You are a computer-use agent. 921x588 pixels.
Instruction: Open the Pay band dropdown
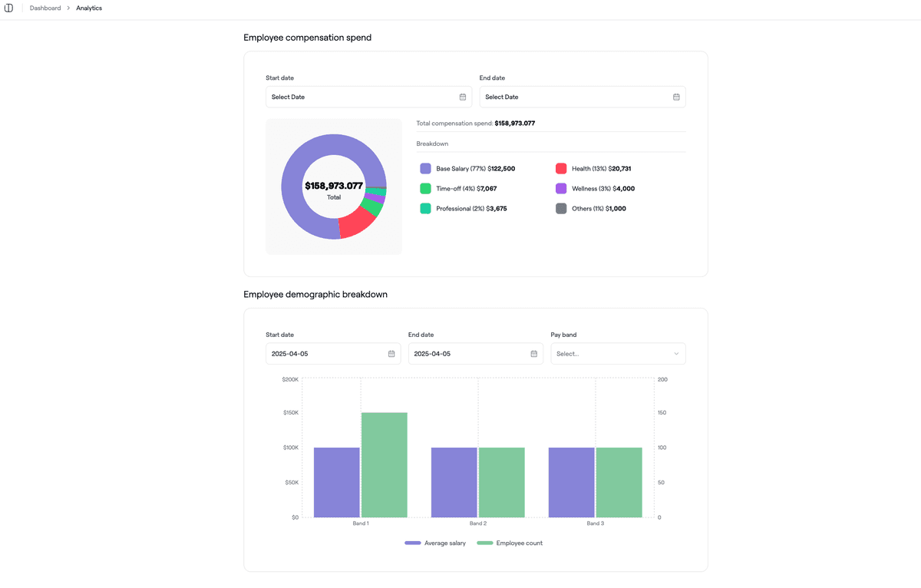pos(618,353)
